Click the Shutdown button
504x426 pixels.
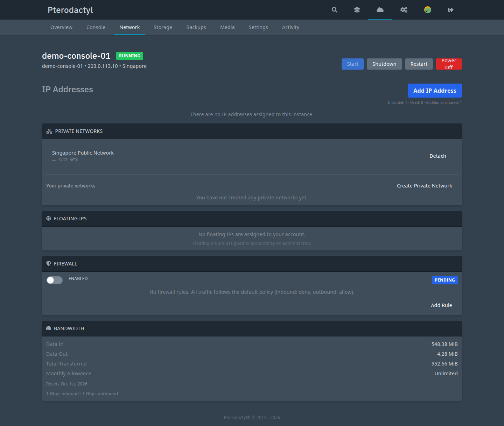(384, 64)
